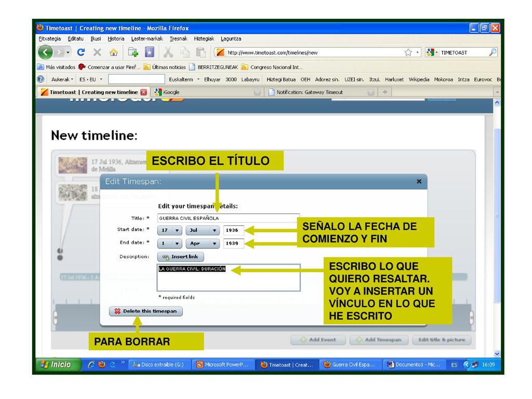Open the Google search engine selector

[432, 52]
